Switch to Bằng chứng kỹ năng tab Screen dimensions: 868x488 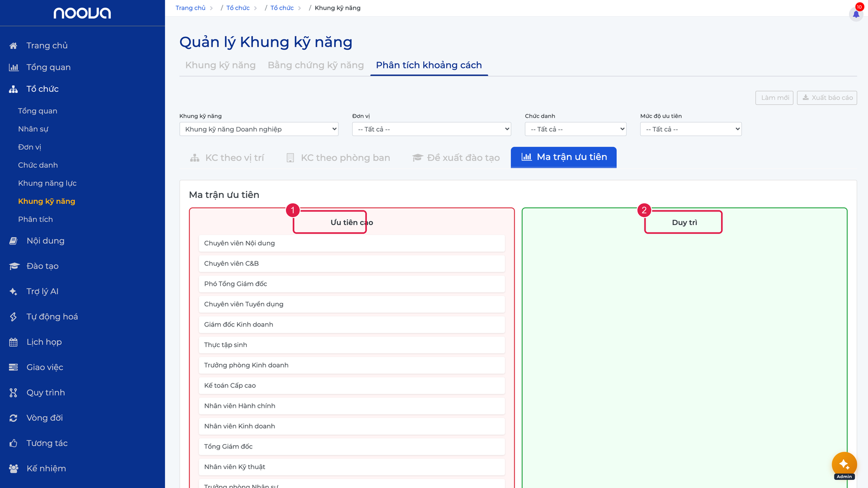coord(316,65)
